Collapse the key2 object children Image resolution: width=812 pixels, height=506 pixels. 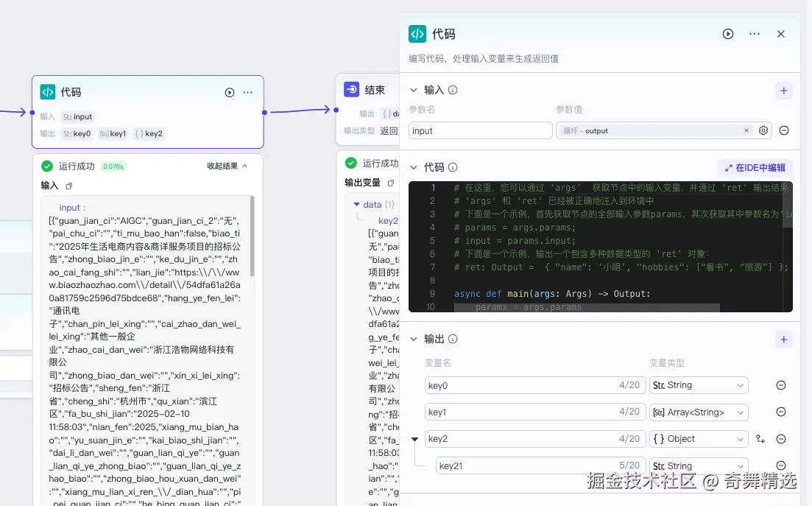pyautogui.click(x=414, y=439)
